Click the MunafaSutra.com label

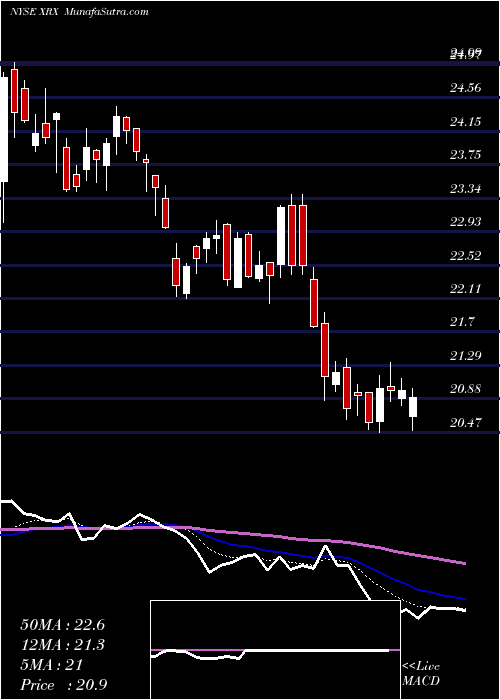click(x=106, y=12)
